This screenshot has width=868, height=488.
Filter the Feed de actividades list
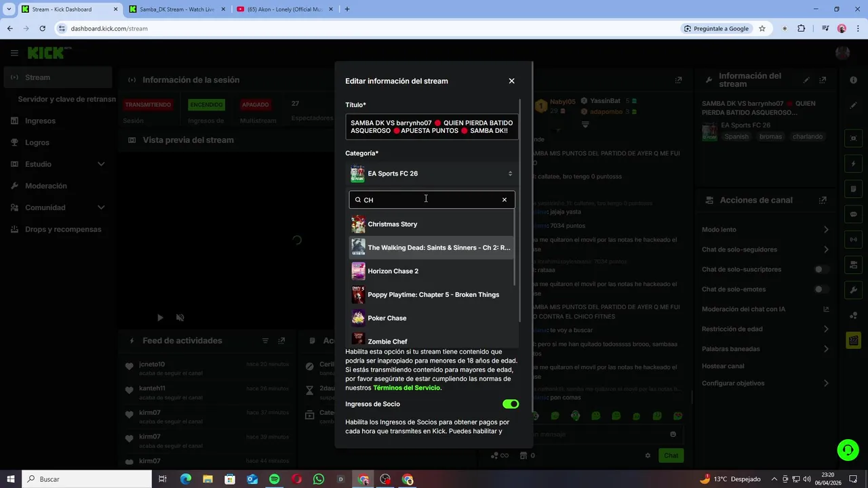(x=265, y=341)
